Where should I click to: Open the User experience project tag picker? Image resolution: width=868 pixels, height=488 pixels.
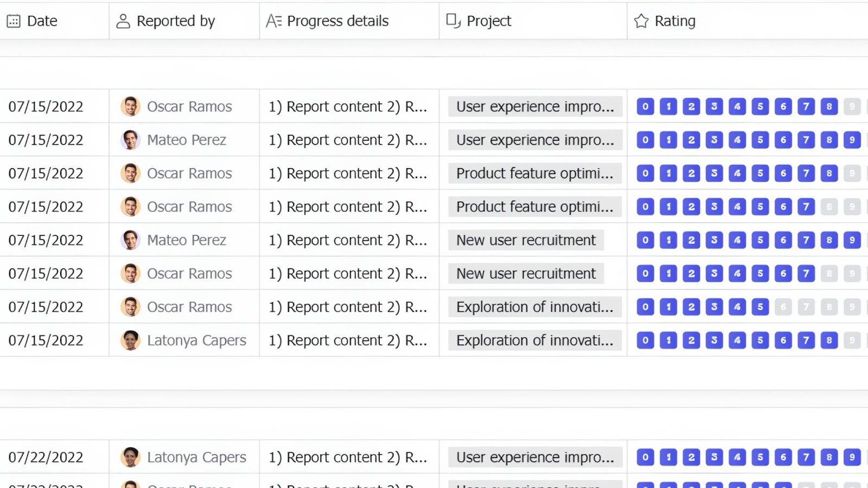click(x=533, y=106)
